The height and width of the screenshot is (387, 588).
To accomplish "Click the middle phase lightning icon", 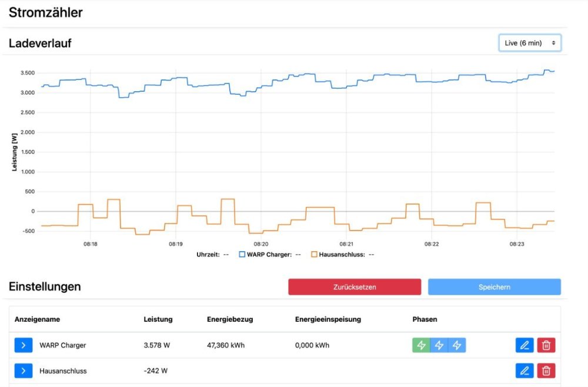I will click(439, 345).
